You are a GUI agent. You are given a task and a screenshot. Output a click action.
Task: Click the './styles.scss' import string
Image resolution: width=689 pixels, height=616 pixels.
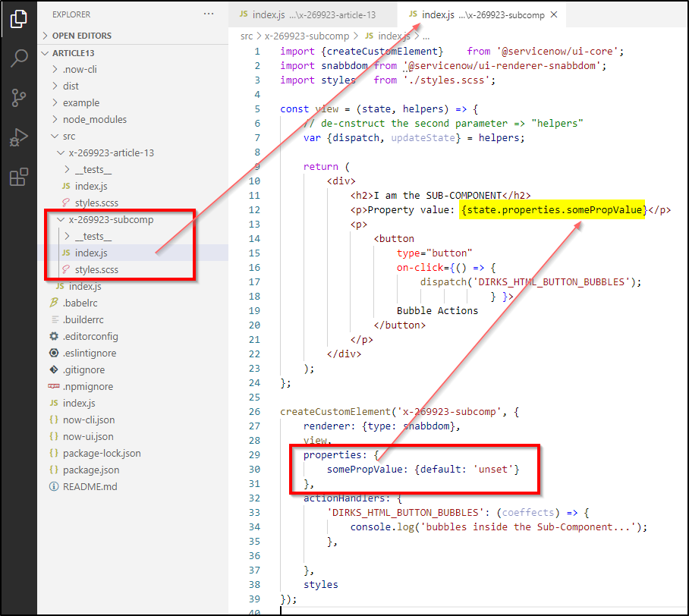pyautogui.click(x=447, y=80)
